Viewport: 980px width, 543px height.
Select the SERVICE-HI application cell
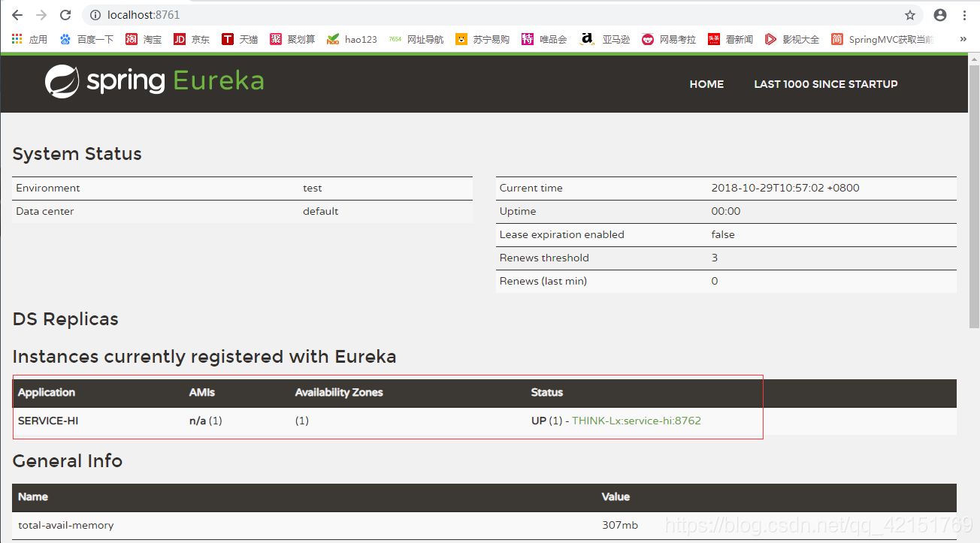click(x=48, y=421)
